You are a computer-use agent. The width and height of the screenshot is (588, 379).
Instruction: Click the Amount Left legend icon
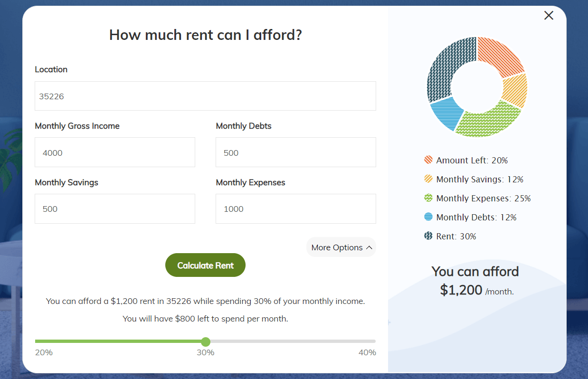(x=428, y=160)
